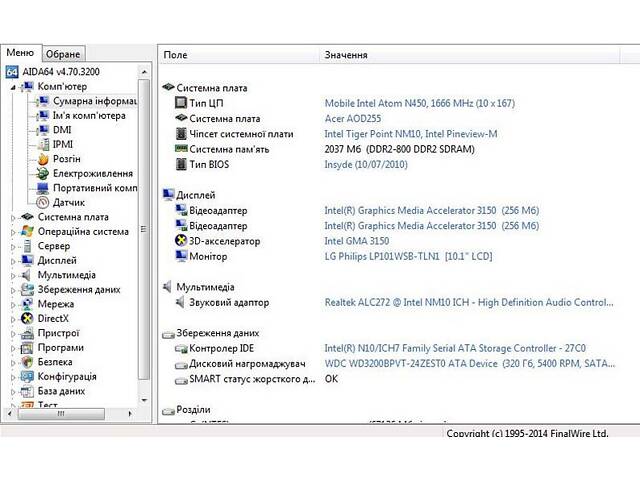This screenshot has height=480, width=640.
Task: Open the DMI icon in tree
Action: pos(42,130)
